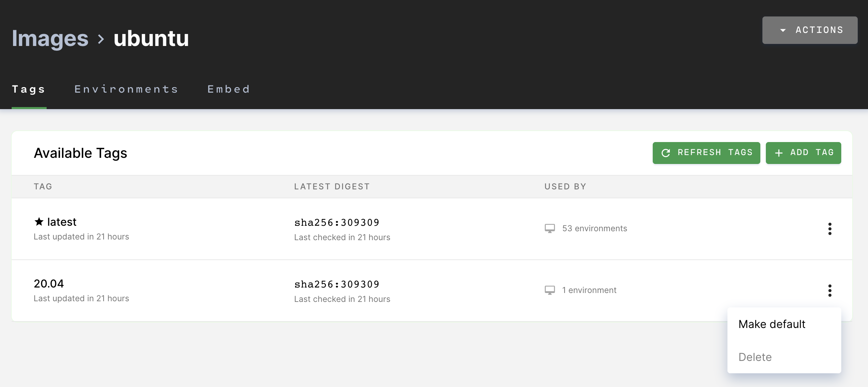Image resolution: width=868 pixels, height=387 pixels.
Task: Select Delete from the context menu
Action: pyautogui.click(x=755, y=357)
